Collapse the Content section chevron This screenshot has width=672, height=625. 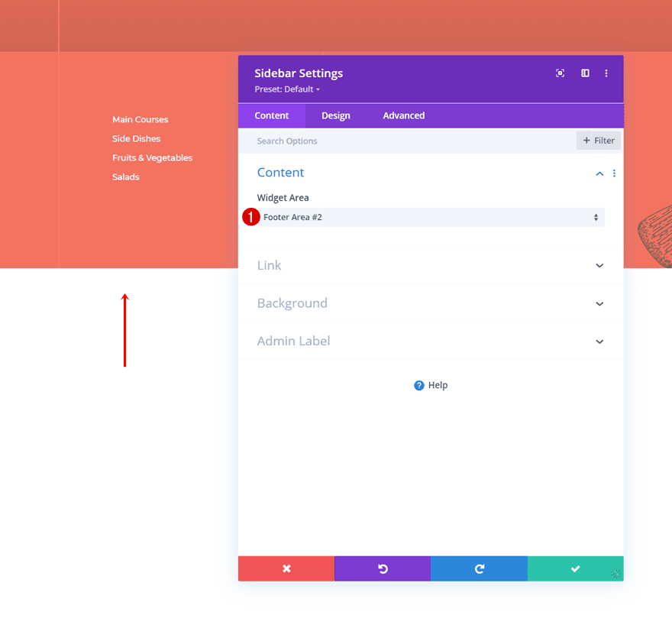click(599, 173)
